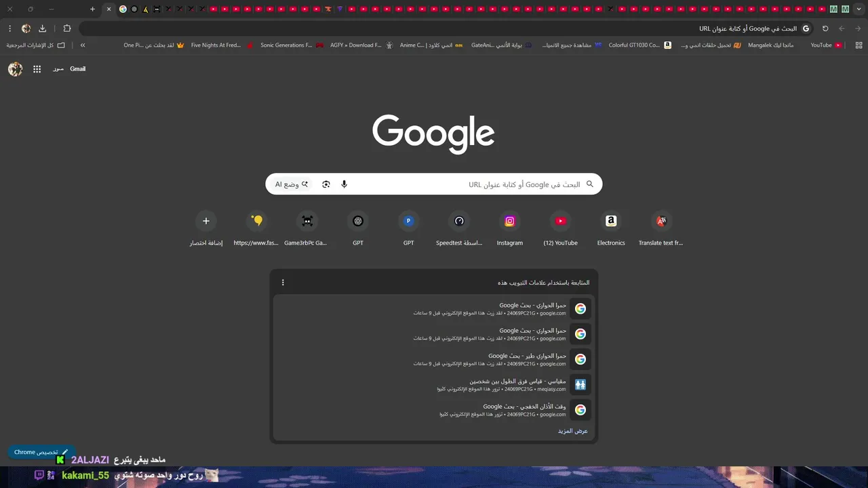
Task: Open the AGFY » Download bookmark
Action: [361, 45]
